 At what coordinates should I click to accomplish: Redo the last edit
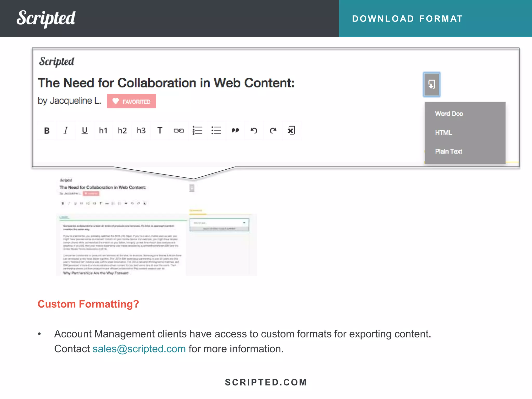[273, 130]
